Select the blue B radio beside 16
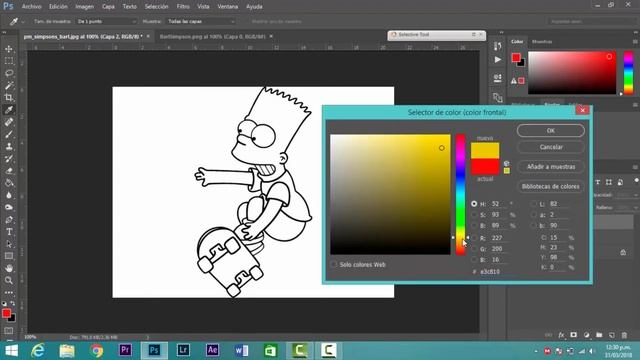Viewport: 640px width, 360px height. (474, 260)
